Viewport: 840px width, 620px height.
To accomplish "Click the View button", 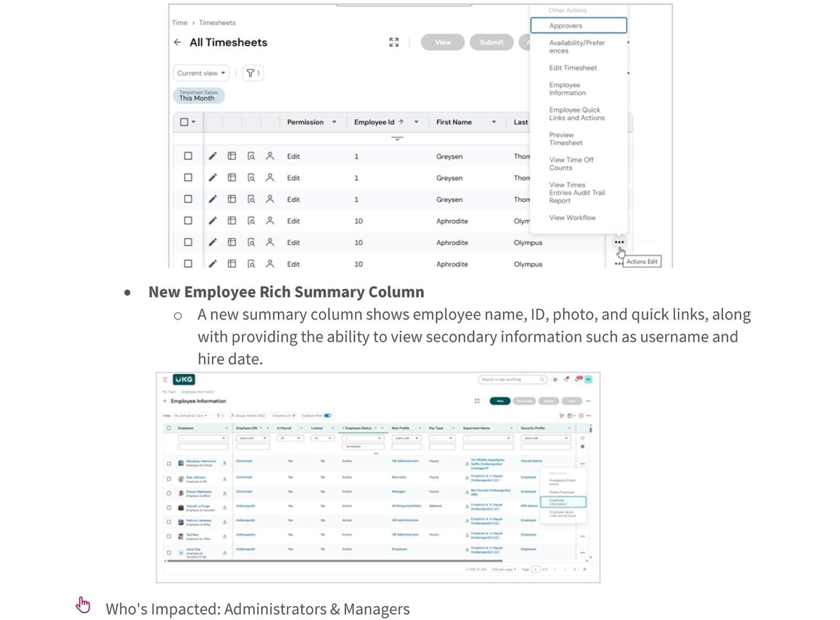I will pyautogui.click(x=443, y=42).
